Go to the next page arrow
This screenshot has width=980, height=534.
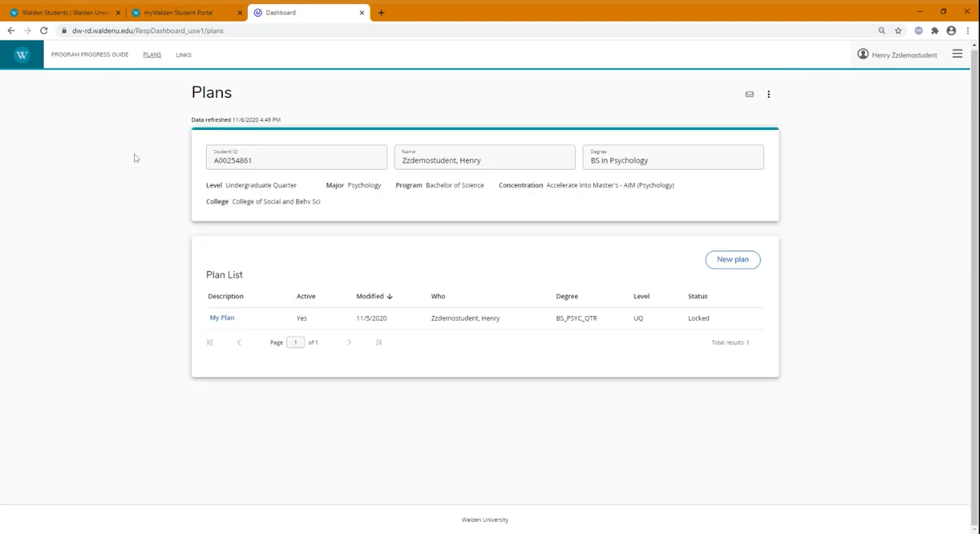click(x=349, y=342)
